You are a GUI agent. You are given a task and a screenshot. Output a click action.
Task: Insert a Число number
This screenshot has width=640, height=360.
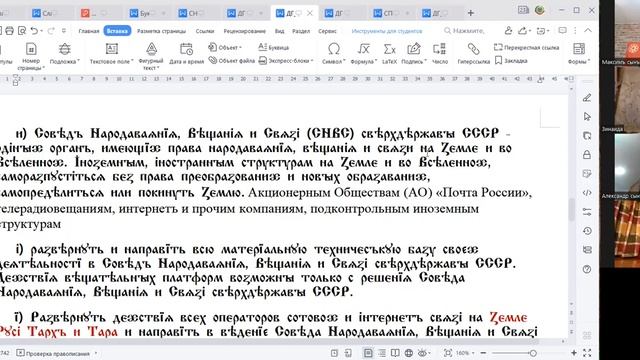coord(440,53)
